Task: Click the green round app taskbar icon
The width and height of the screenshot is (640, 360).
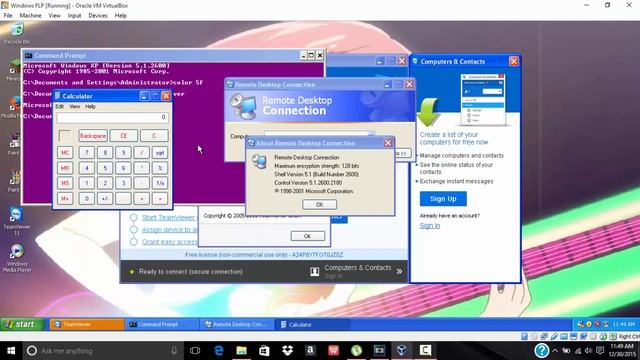Action: point(356,350)
